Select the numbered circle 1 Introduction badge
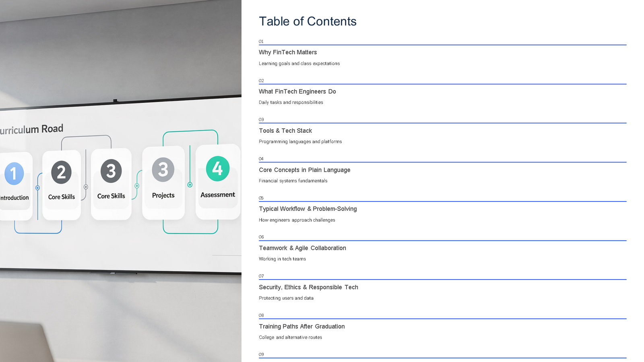The image size is (644, 362). click(14, 173)
